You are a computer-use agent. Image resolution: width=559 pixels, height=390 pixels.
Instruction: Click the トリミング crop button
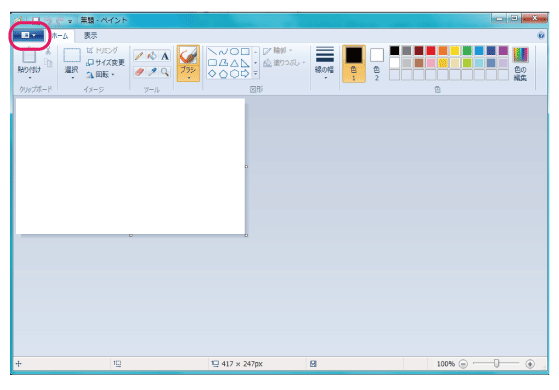click(102, 51)
